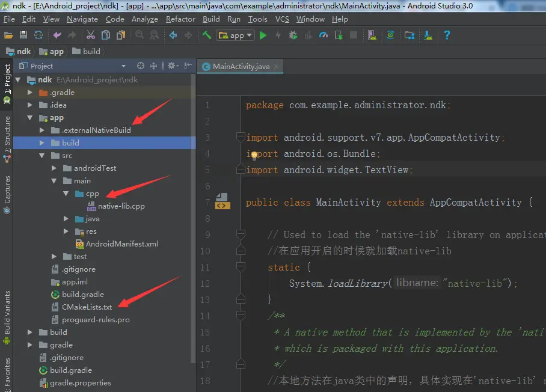Click Scroll from Source target icon
The image size is (546, 392).
(x=141, y=66)
